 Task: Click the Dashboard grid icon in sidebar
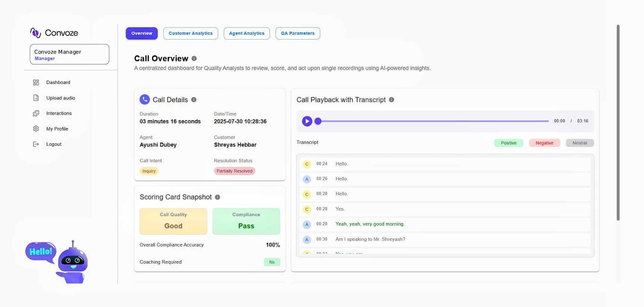[36, 82]
